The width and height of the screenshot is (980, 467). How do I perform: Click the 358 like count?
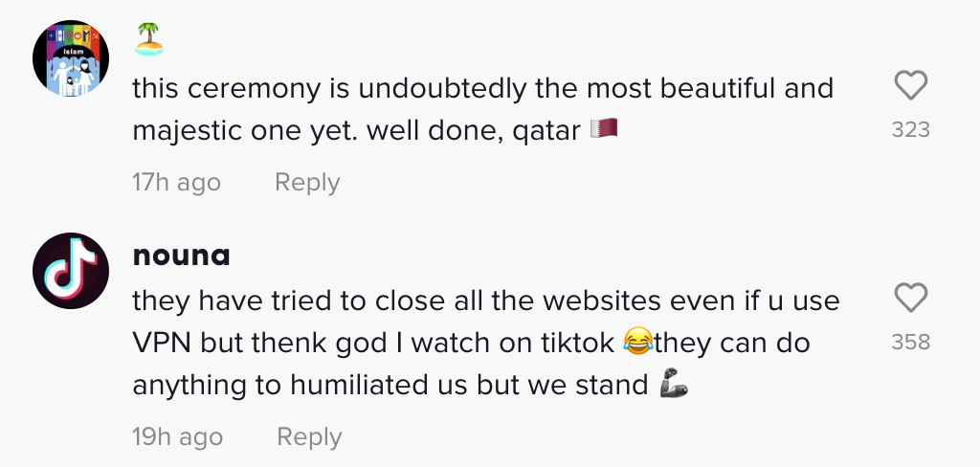tap(910, 342)
